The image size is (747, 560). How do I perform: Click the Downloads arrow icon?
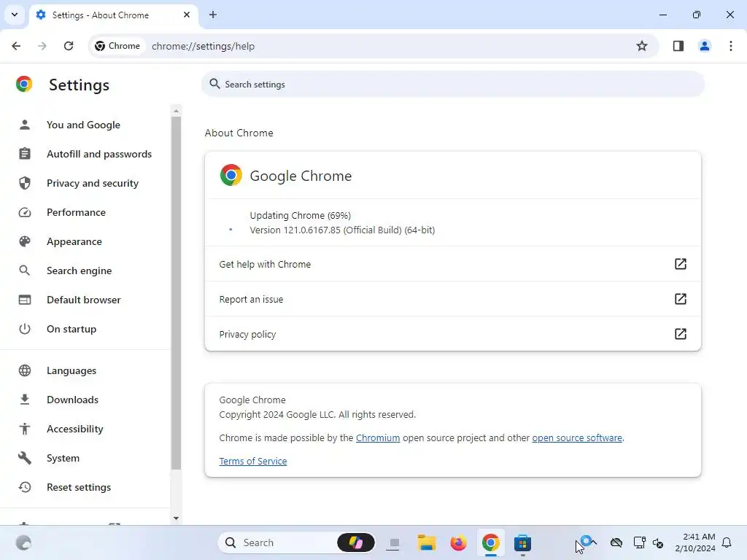point(25,400)
